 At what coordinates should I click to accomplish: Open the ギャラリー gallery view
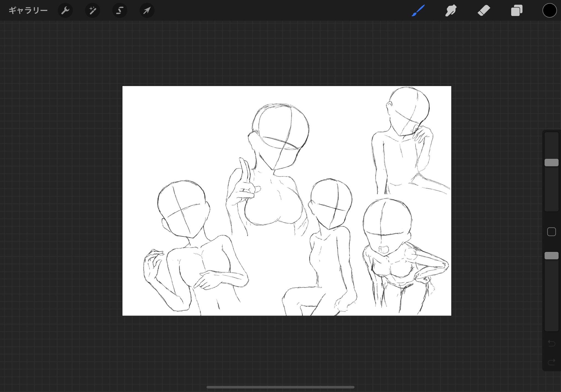pyautogui.click(x=28, y=11)
